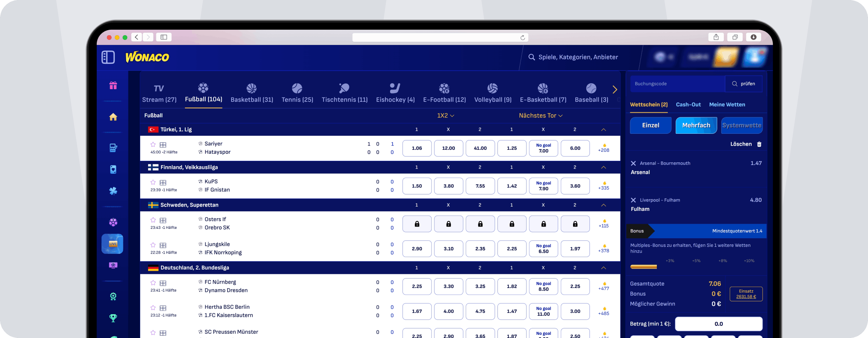Favorite the Hertha BSC Berlin match star
Screen dimensions: 868x338
click(x=153, y=308)
